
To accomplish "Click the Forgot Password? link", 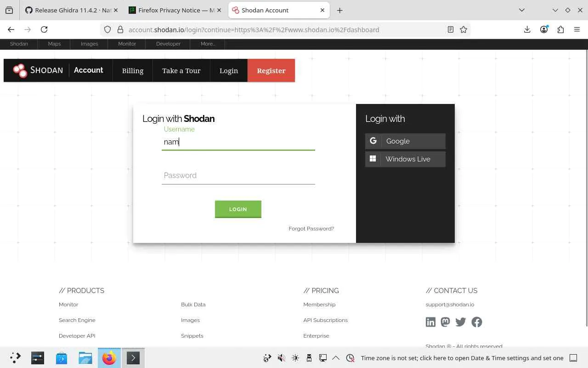I will coord(311,229).
